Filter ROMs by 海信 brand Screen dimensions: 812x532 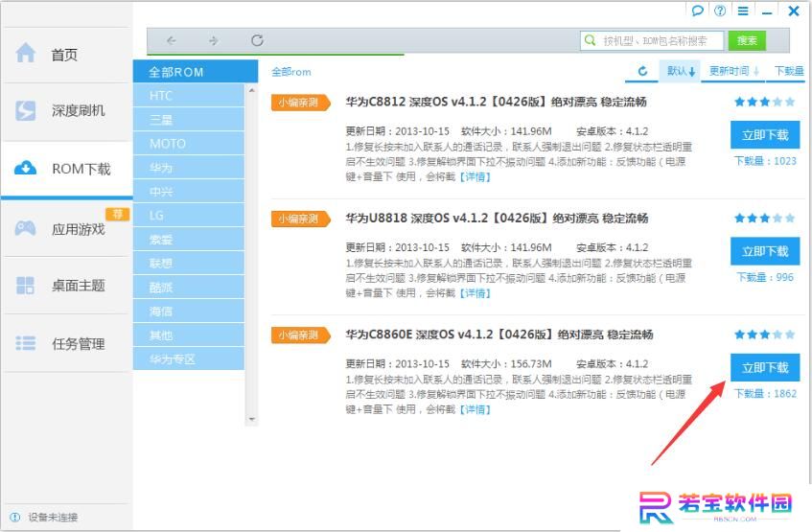tap(189, 312)
